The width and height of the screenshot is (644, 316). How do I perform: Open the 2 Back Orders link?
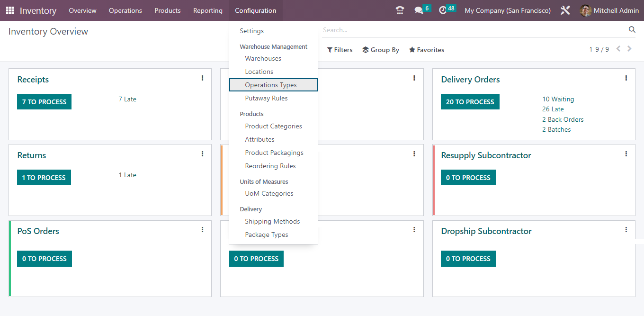pyautogui.click(x=563, y=119)
